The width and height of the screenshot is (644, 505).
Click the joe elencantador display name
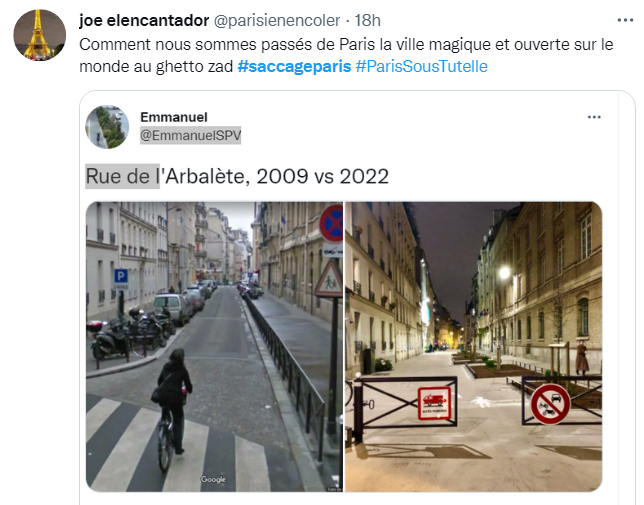click(144, 20)
